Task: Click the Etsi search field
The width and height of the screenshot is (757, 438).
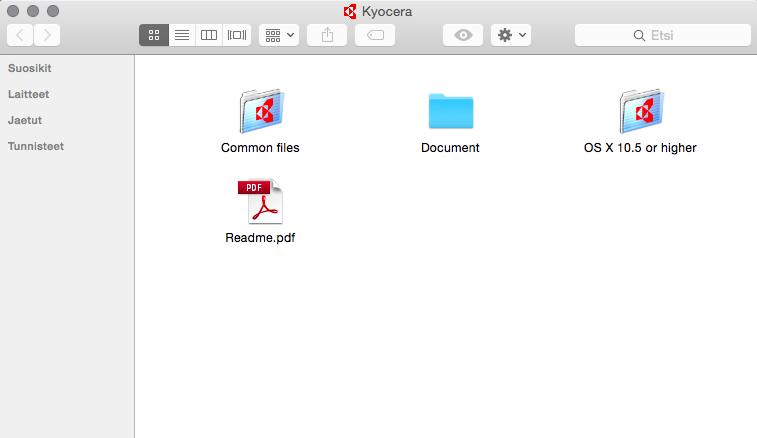Action: click(x=662, y=35)
